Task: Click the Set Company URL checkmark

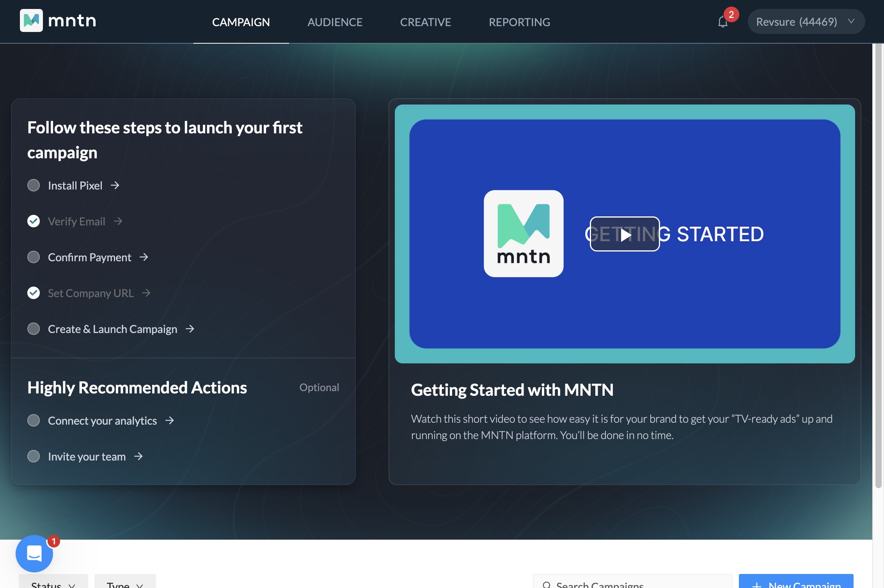Action: [34, 293]
